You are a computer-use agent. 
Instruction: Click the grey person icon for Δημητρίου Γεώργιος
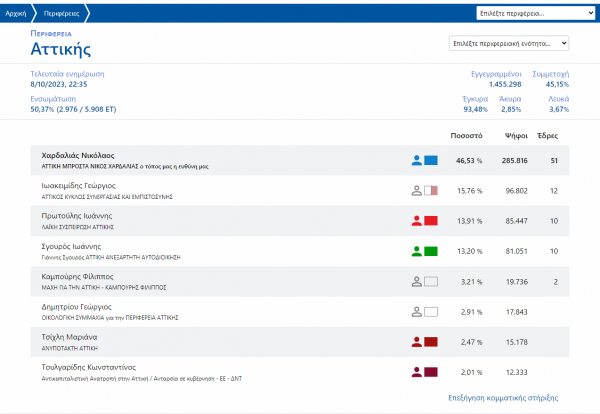pyautogui.click(x=417, y=311)
